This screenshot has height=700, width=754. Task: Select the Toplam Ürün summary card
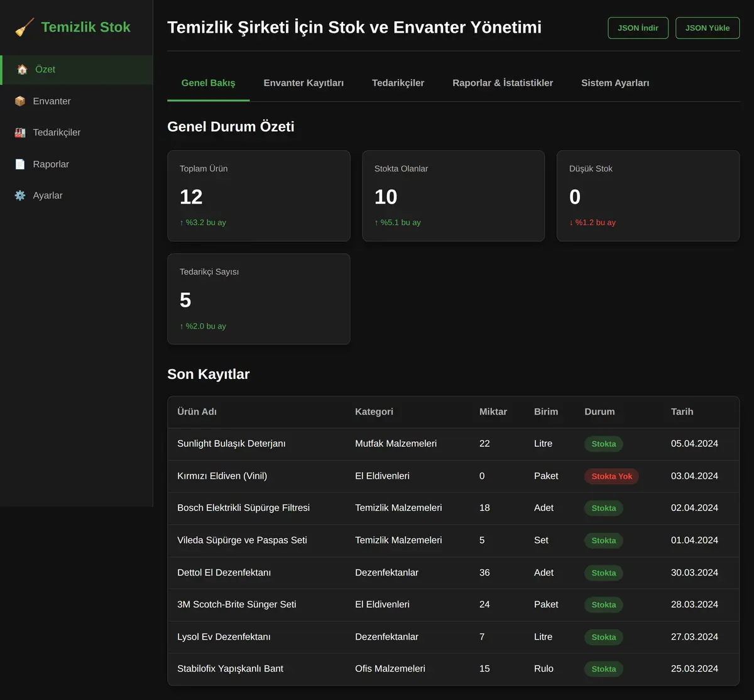click(x=259, y=195)
